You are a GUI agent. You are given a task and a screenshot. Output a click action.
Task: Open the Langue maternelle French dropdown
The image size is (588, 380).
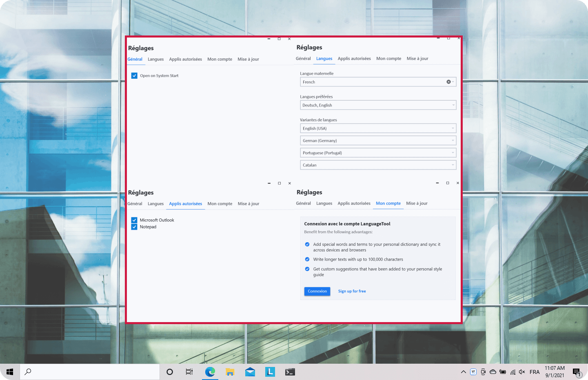pos(378,82)
